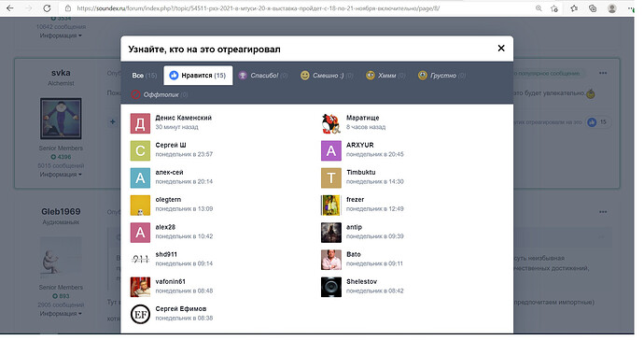Screen dimensions: 644x340
Task: Open the browser Favorites star icon
Action: tap(574, 8)
